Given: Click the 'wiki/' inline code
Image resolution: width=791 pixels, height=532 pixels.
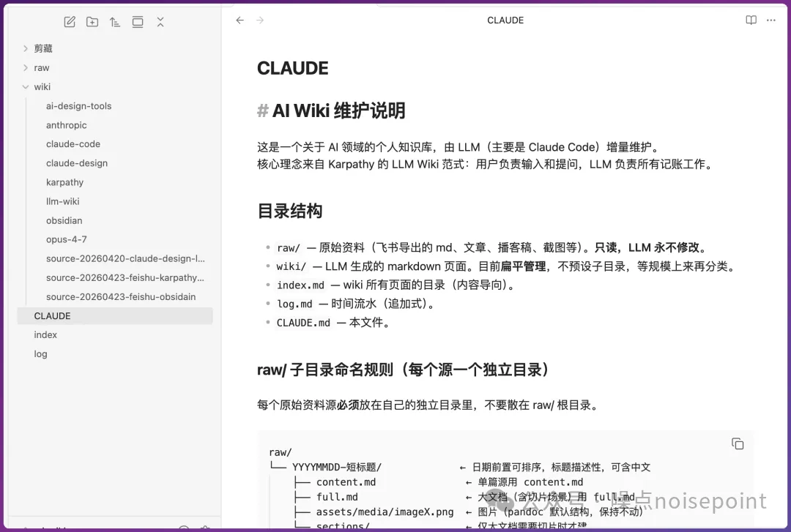Looking at the screenshot, I should pyautogui.click(x=291, y=267).
